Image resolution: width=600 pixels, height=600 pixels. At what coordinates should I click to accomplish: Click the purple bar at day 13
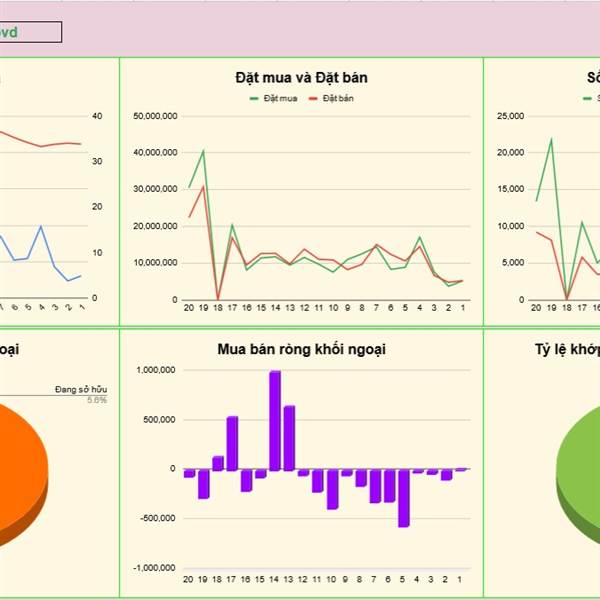tap(289, 438)
